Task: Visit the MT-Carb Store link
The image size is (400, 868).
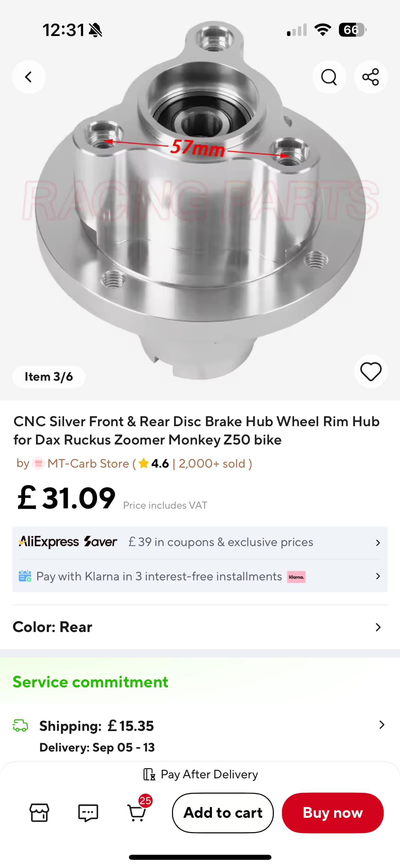Action: [x=88, y=464]
